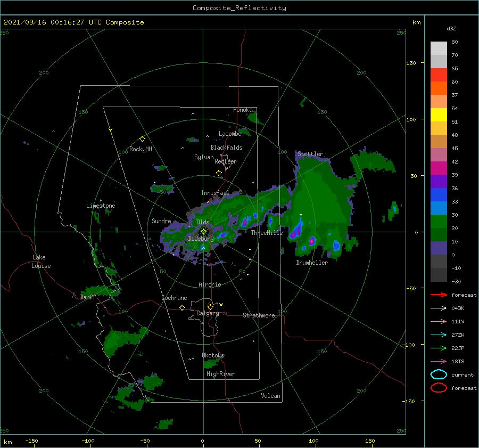This screenshot has height=448, width=479.
Task: Click the 2021/09/16 00:16:27 UTC timestamp
Action: [52, 22]
